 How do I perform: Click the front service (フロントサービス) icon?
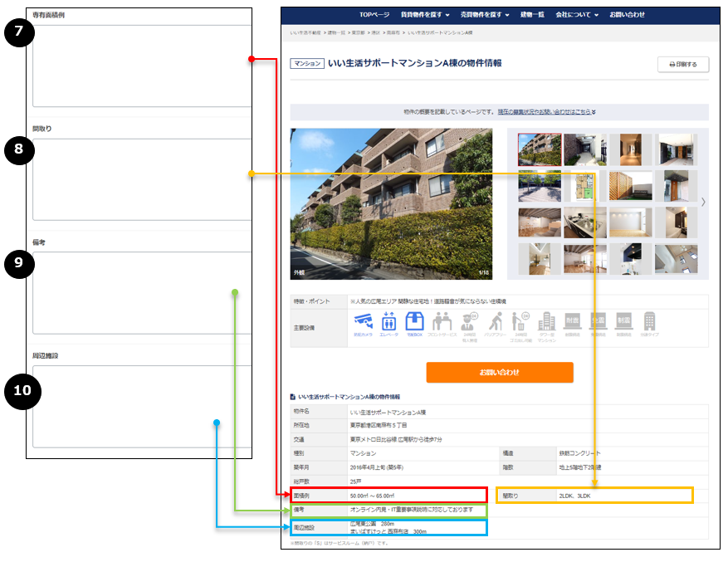(x=442, y=323)
